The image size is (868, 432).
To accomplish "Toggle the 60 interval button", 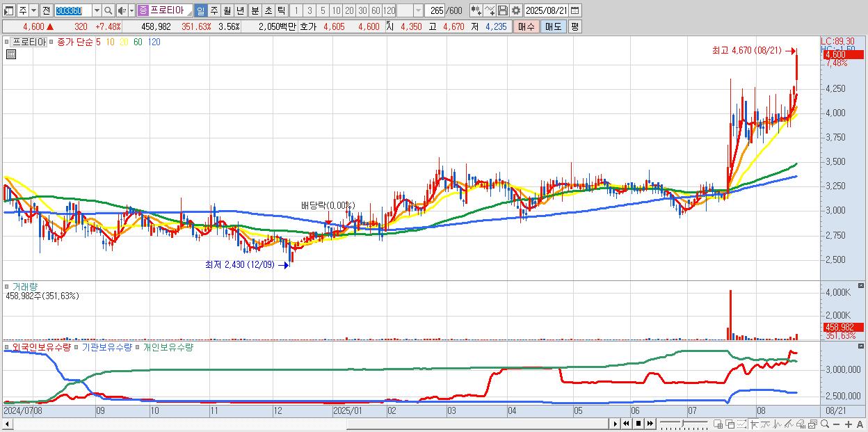I will [x=376, y=10].
